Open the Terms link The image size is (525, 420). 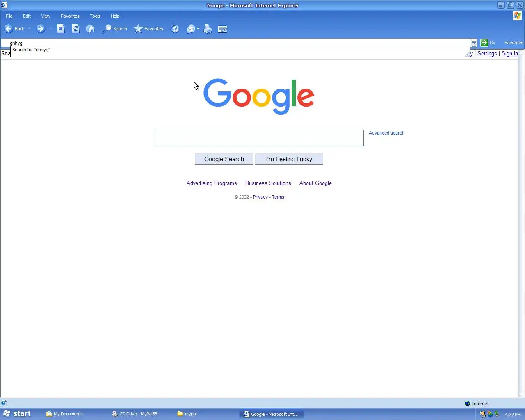(278, 197)
